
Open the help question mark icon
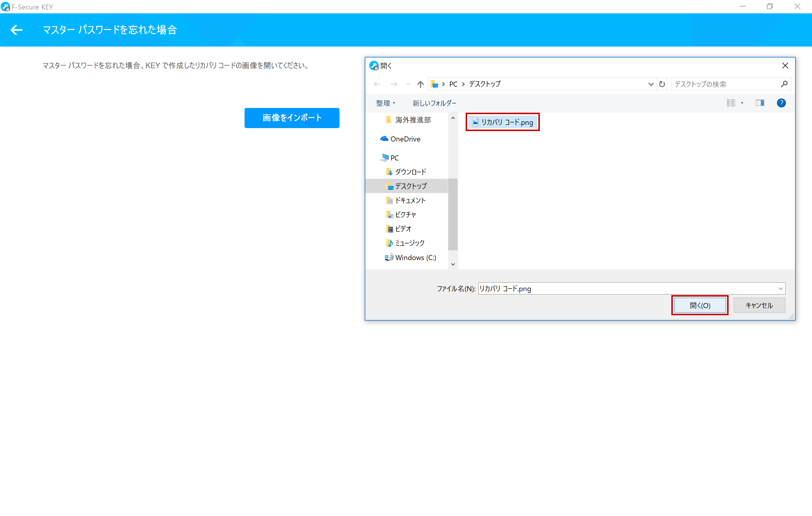coord(781,103)
